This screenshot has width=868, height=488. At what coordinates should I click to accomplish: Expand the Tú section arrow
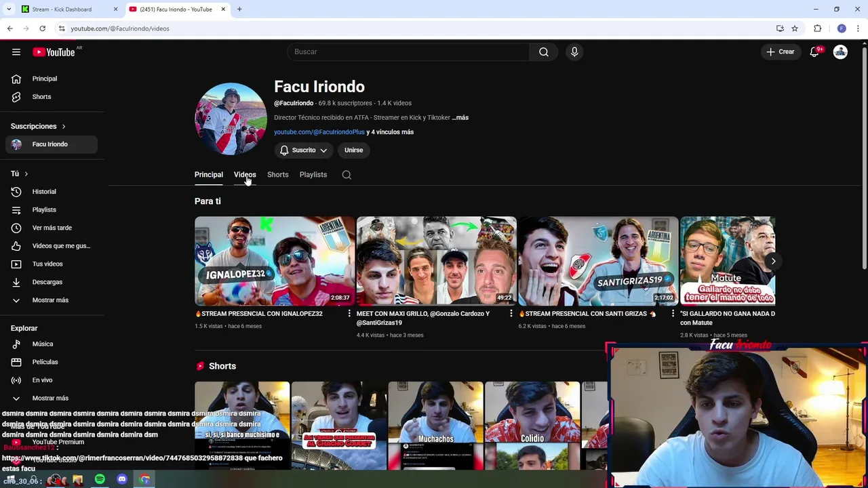click(x=26, y=174)
